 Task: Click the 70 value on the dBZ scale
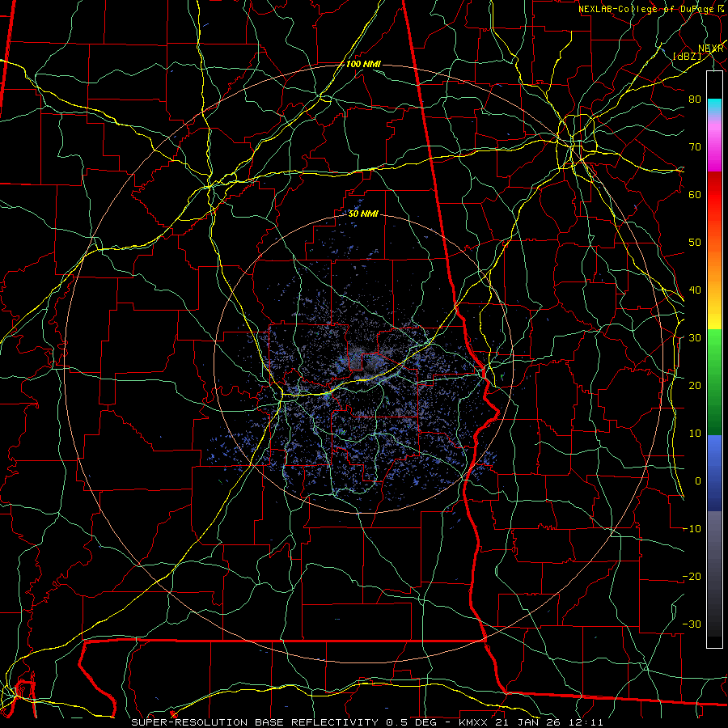pos(695,147)
